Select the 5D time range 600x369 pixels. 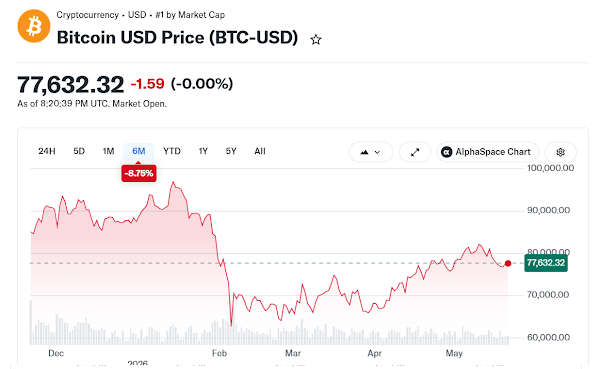pyautogui.click(x=79, y=151)
